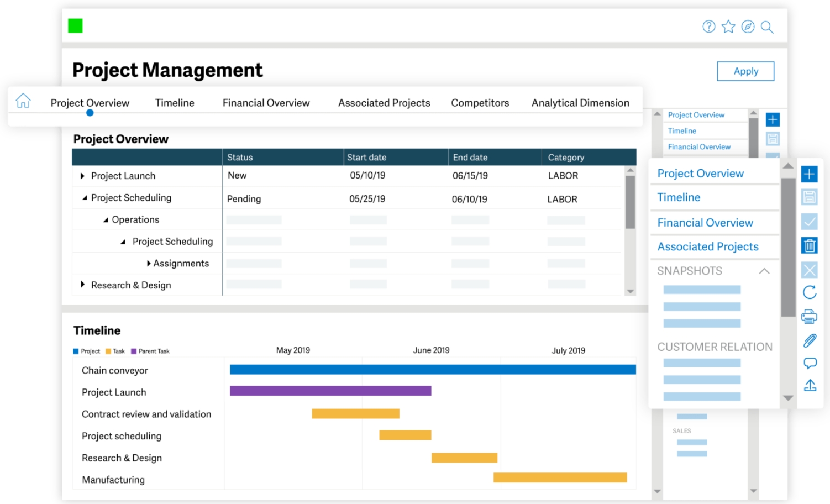The image size is (830, 504).
Task: Collapse the Operations tree node
Action: point(106,220)
